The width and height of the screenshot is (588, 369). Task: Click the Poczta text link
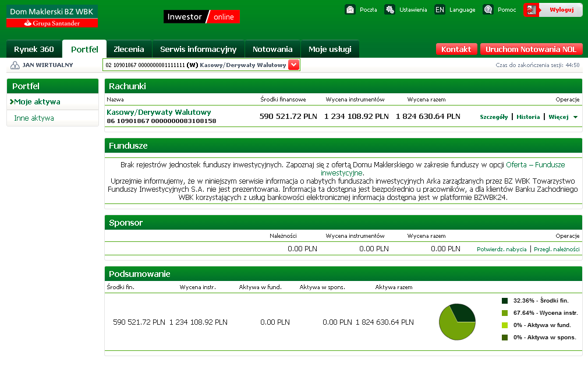pos(369,10)
